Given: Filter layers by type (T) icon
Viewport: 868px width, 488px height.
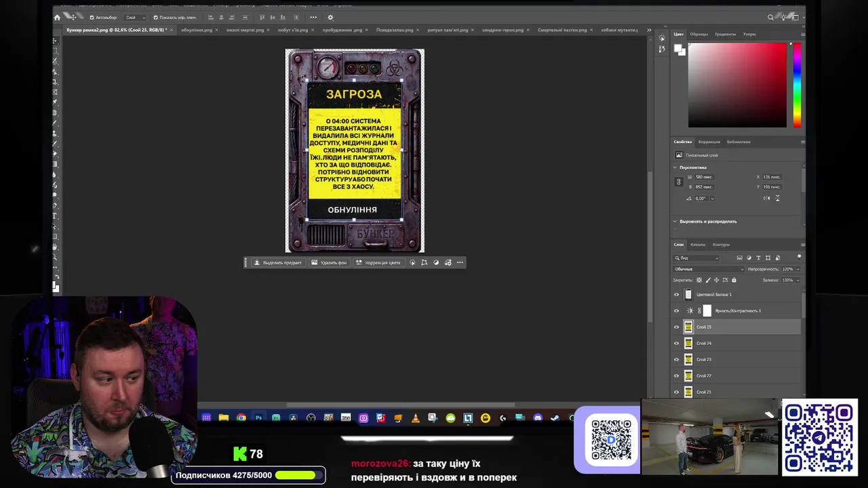Looking at the screenshot, I should 758,258.
